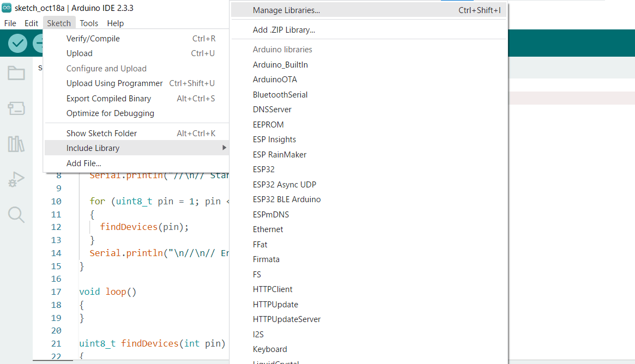Open the Edit menu
Screen dimensions: 635x364
pyautogui.click(x=31, y=23)
